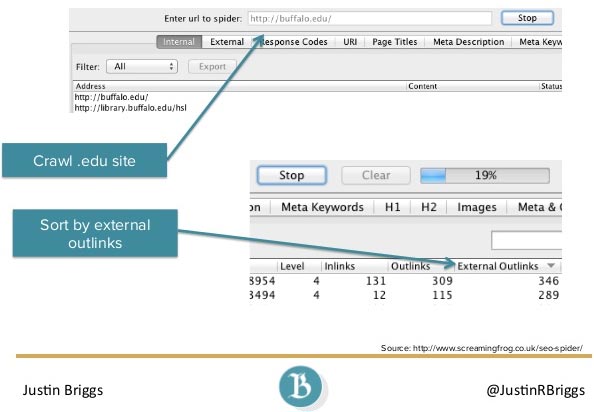
Task: Open the Meta Description tab
Action: 468,42
